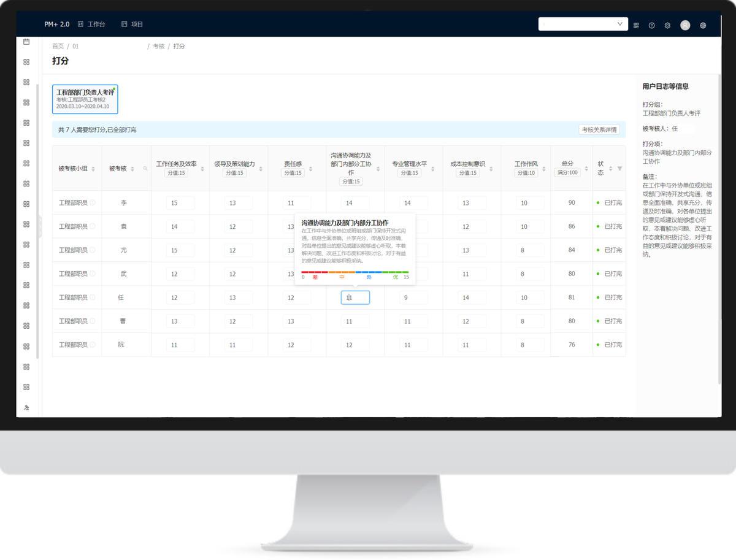Image resolution: width=736 pixels, height=560 pixels.
Task: Show group info icon in 武 row
Action: 93,274
